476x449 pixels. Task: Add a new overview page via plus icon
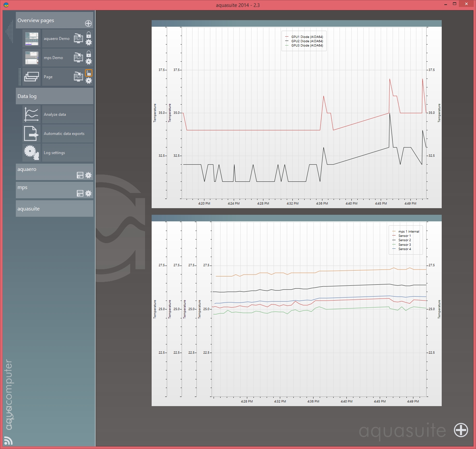click(88, 23)
